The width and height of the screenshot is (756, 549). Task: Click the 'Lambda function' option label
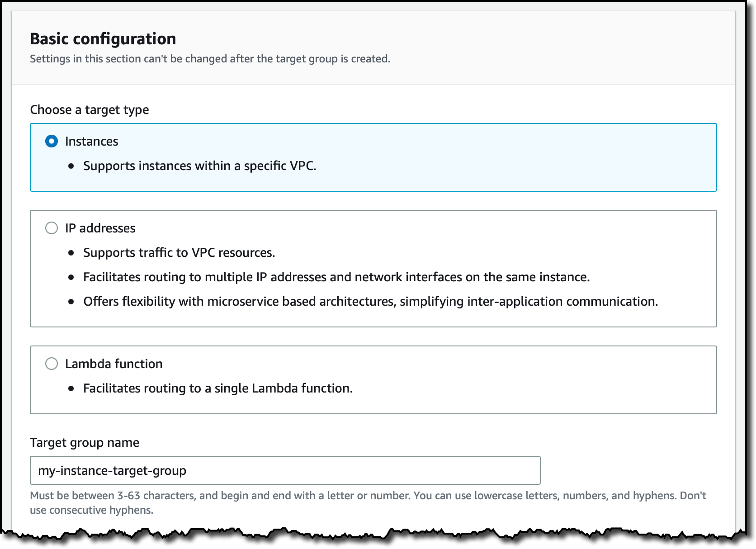click(113, 364)
